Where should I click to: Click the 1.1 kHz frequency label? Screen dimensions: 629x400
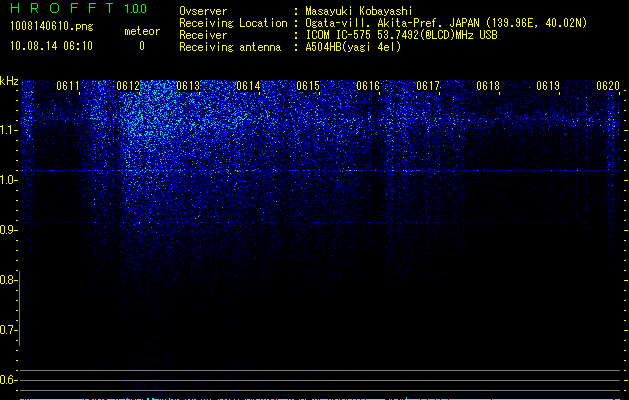(x=8, y=130)
